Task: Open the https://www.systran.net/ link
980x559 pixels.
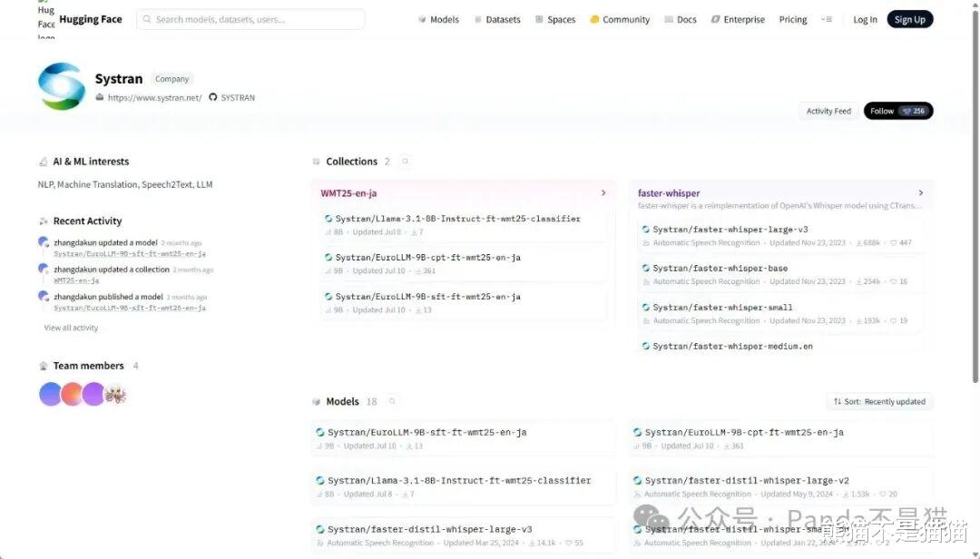Action: click(154, 97)
